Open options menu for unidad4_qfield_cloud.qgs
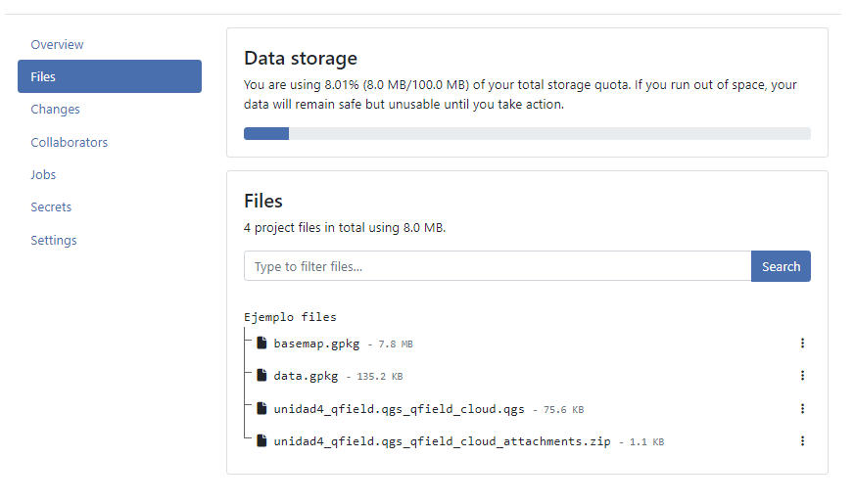855x504 pixels. point(802,408)
